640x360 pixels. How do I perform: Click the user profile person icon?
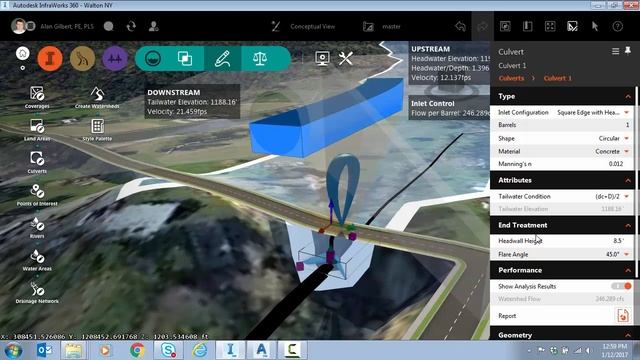[153, 26]
